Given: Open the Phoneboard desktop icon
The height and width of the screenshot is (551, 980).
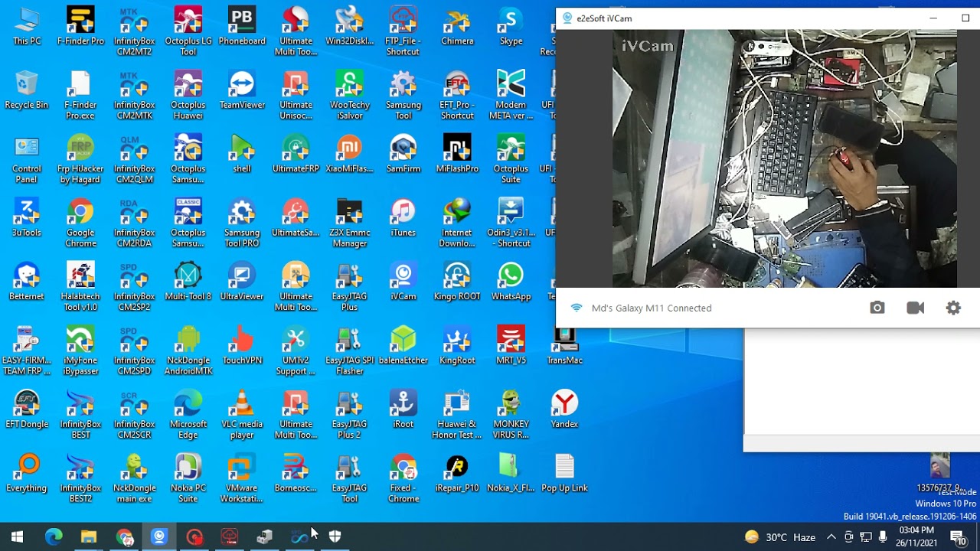Looking at the screenshot, I should click(x=242, y=26).
